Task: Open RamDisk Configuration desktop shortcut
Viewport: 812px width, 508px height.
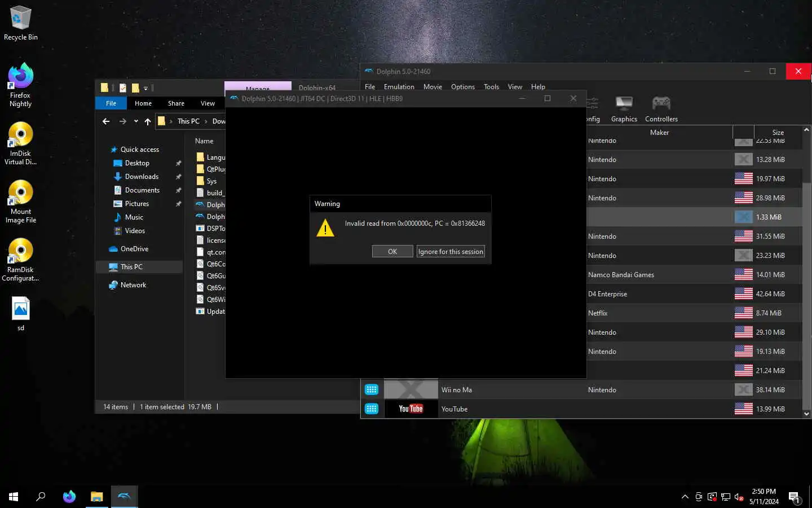Action: (x=20, y=260)
